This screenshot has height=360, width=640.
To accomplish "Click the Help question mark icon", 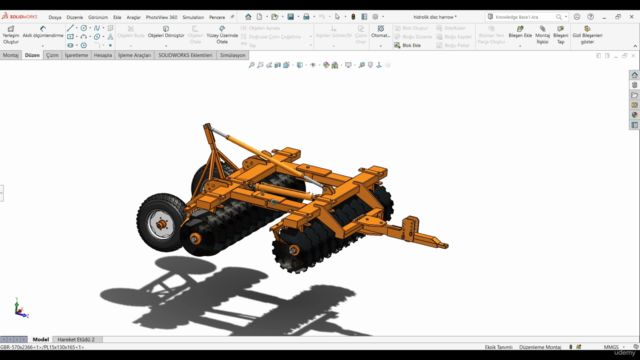I will point(591,17).
